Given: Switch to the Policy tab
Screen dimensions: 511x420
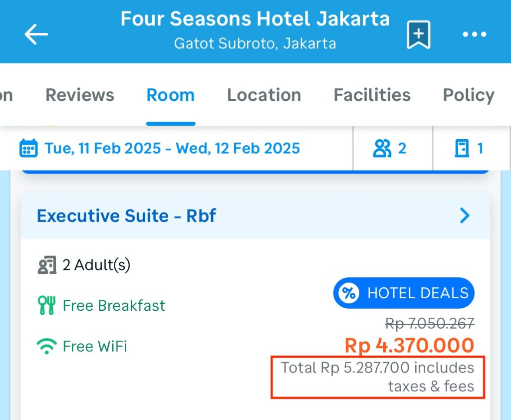Looking at the screenshot, I should [469, 95].
